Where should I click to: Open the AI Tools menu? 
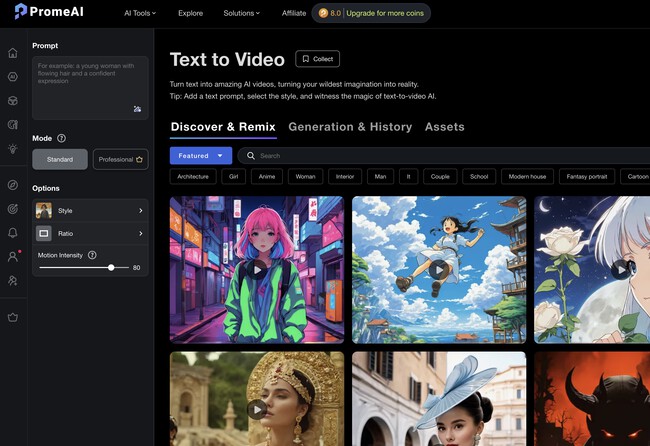pos(141,13)
